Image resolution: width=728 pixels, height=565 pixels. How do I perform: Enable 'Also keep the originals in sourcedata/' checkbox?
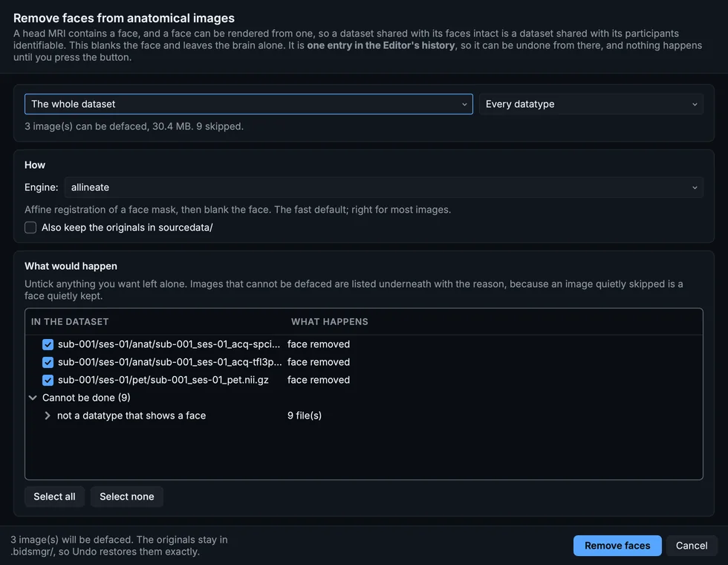30,227
